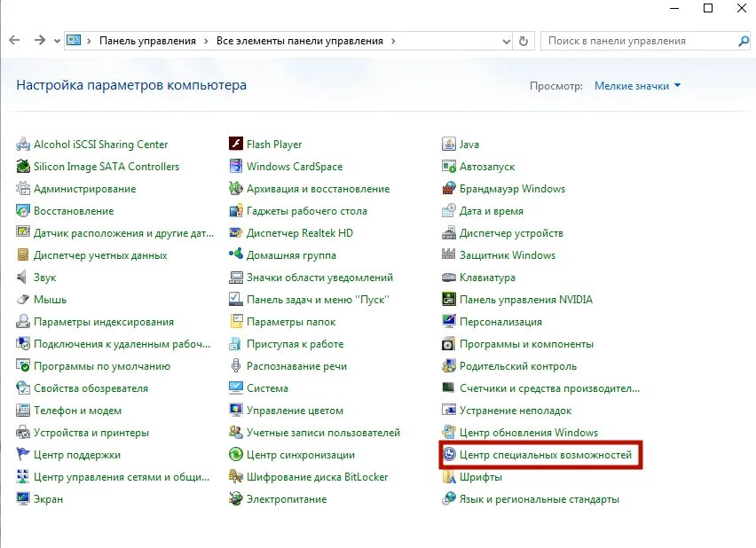
Task: Click the Персонализация icon
Action: point(449,322)
